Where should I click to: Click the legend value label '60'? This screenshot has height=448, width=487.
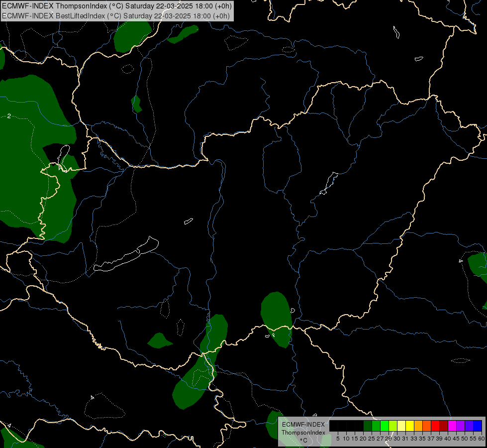(482, 439)
